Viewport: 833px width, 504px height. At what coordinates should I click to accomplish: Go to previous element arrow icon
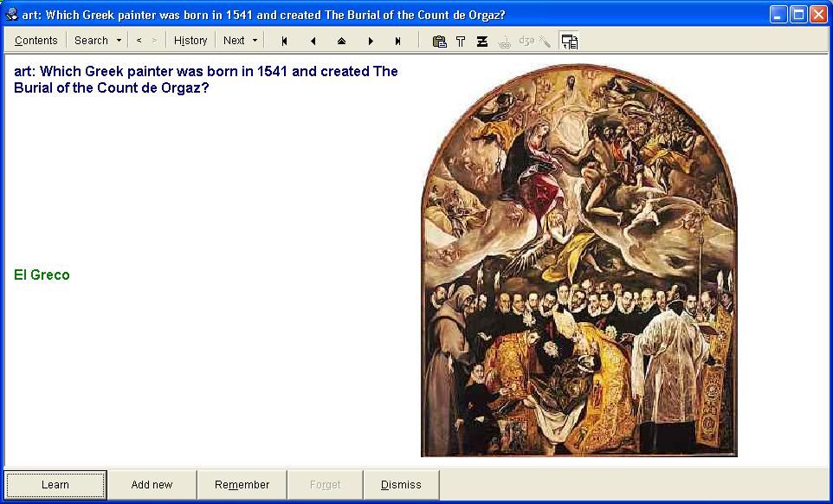coord(313,41)
